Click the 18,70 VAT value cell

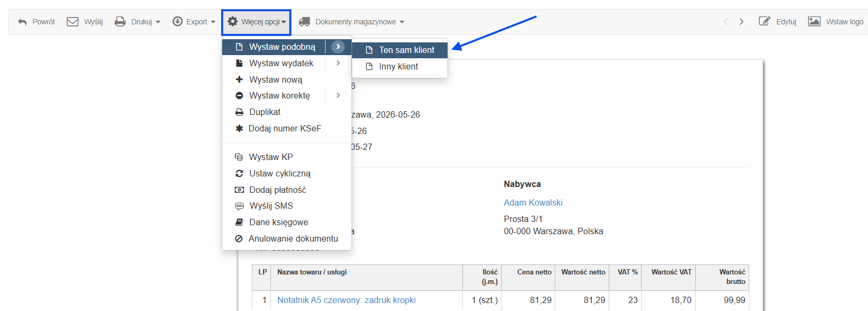[x=681, y=300]
